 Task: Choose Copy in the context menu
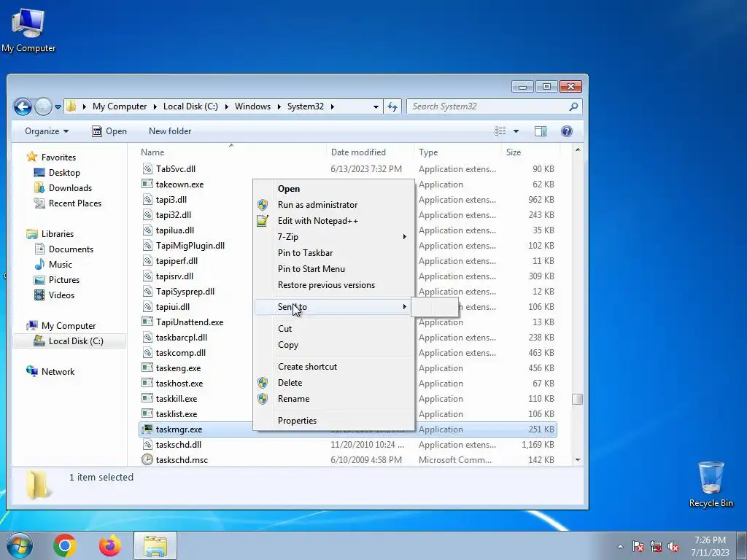click(333, 345)
